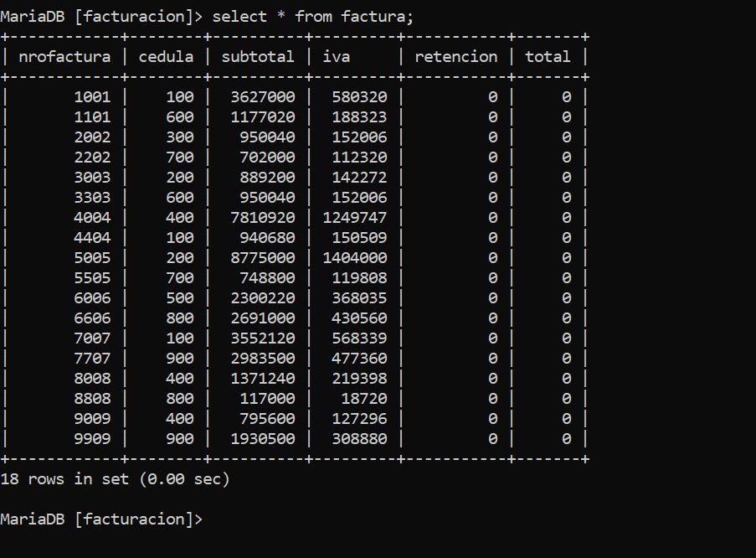This screenshot has width=756, height=558.
Task: Click invoice number 1001
Action: (93, 97)
